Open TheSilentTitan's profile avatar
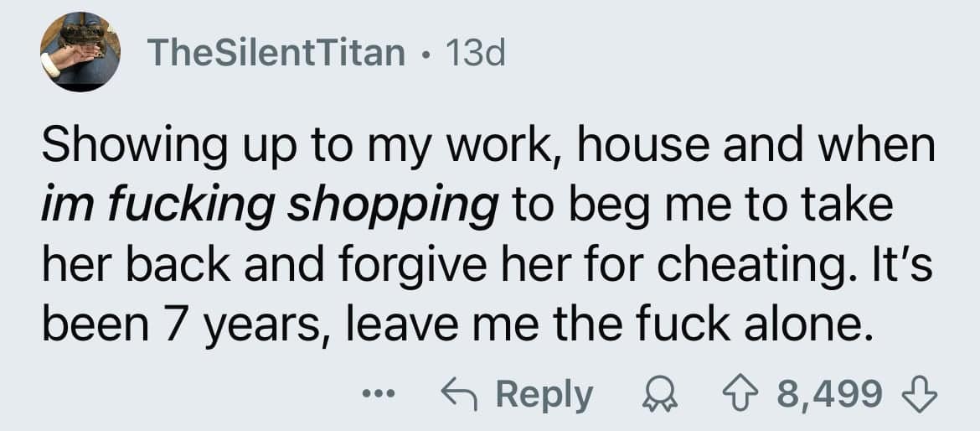Screen dimensions: 980x431 click(x=80, y=52)
